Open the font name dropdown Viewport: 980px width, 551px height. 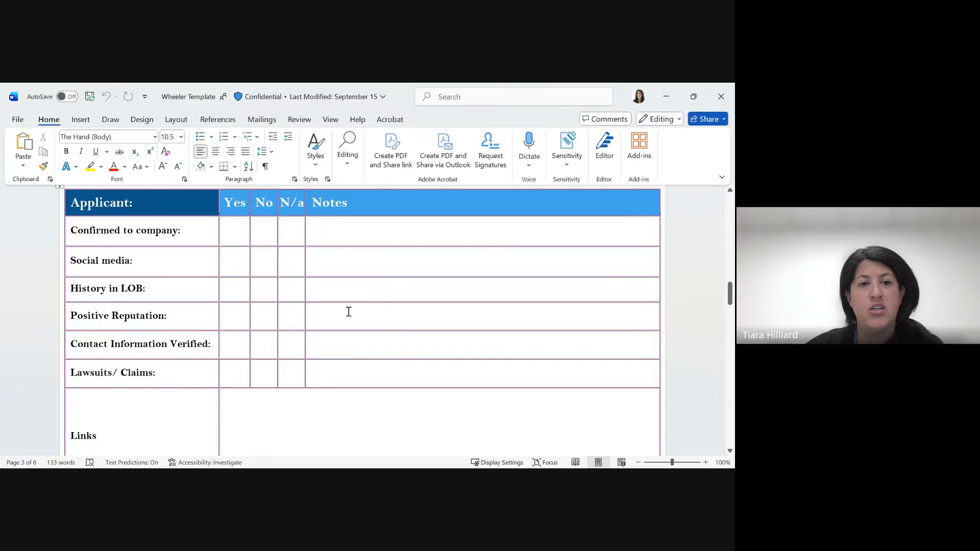tap(155, 137)
